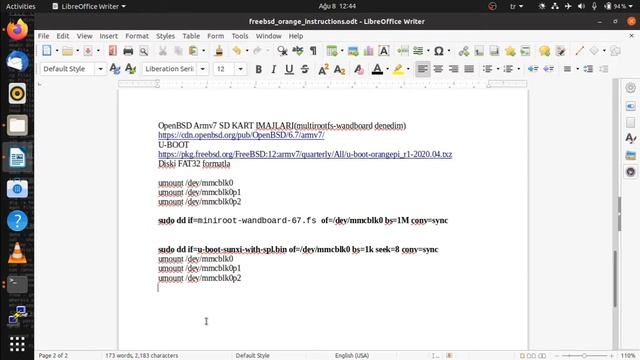Print the document
640x360 pixels.
coord(128,51)
